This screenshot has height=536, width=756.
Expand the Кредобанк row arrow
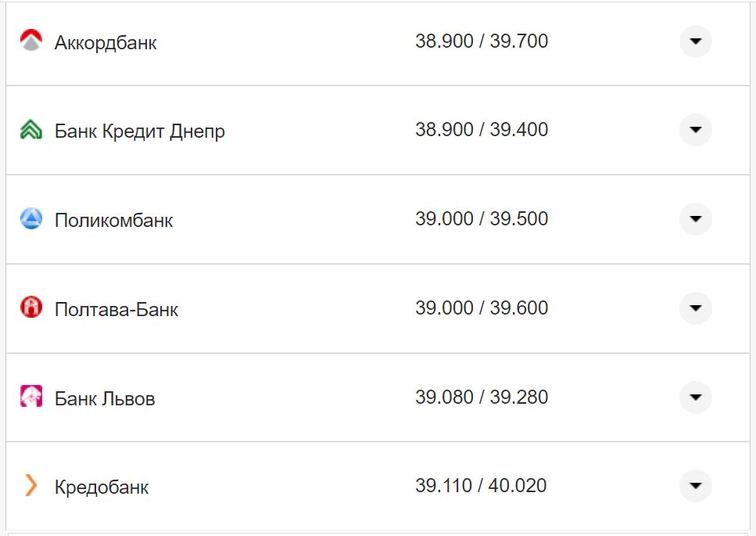click(x=695, y=486)
